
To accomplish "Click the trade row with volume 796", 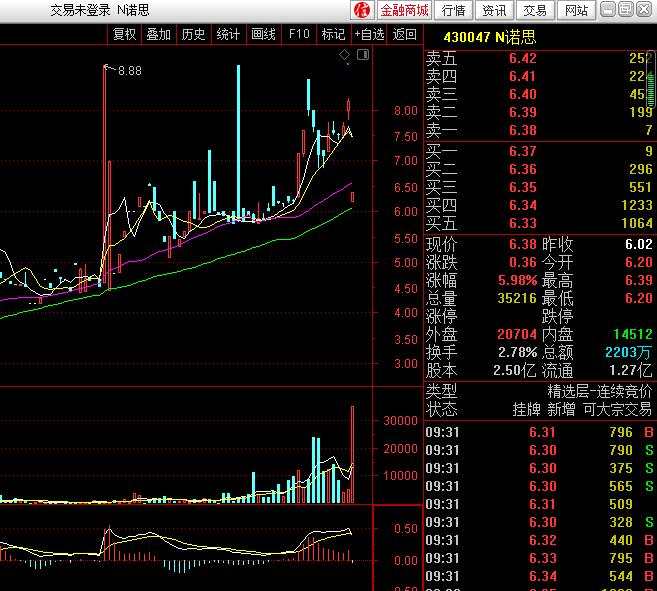I will coord(540,432).
